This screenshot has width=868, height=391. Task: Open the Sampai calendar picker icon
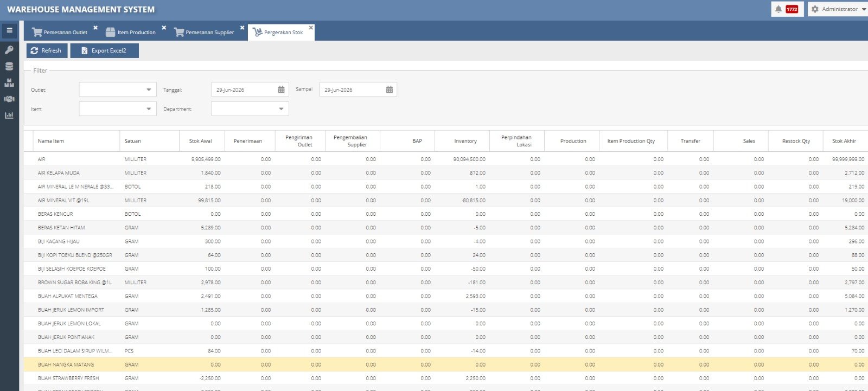390,89
